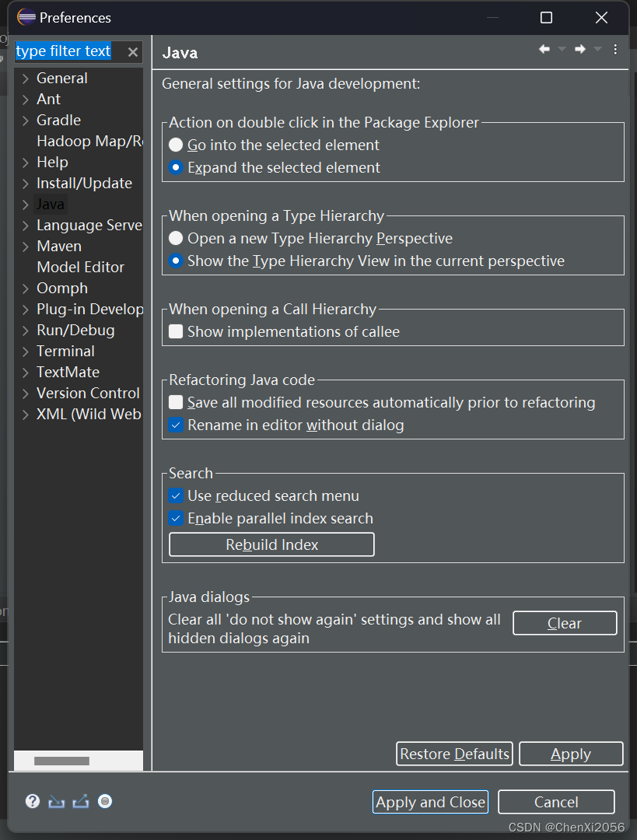Expand the Ant tree node
Screen dimensions: 637x840
click(x=25, y=100)
